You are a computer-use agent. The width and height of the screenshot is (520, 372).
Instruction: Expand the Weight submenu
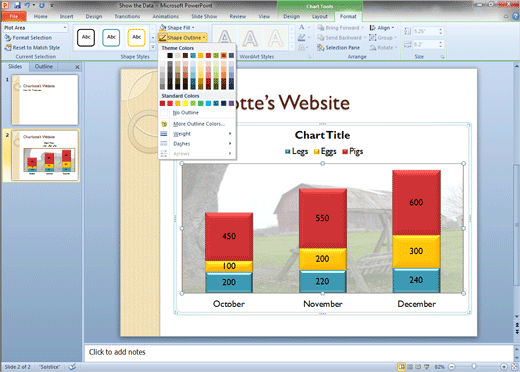(x=197, y=134)
